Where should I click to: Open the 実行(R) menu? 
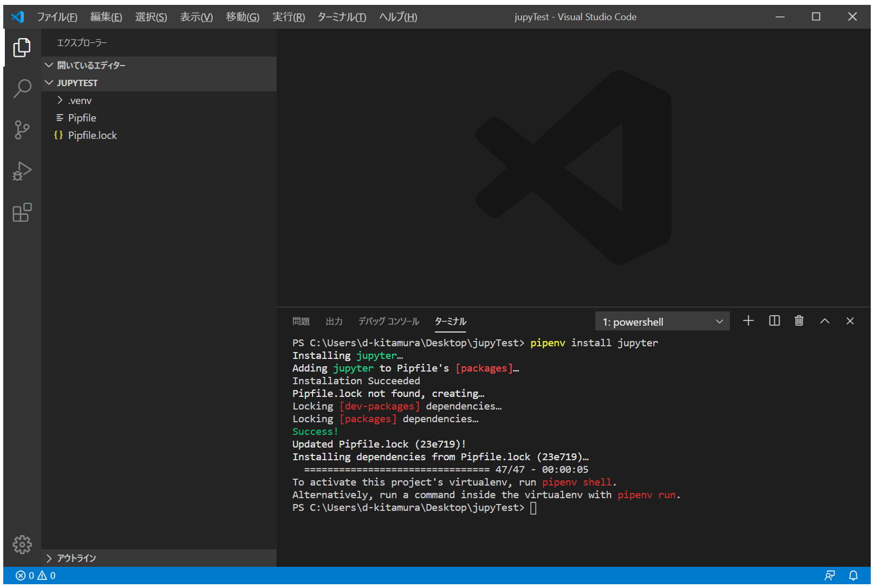(x=289, y=17)
